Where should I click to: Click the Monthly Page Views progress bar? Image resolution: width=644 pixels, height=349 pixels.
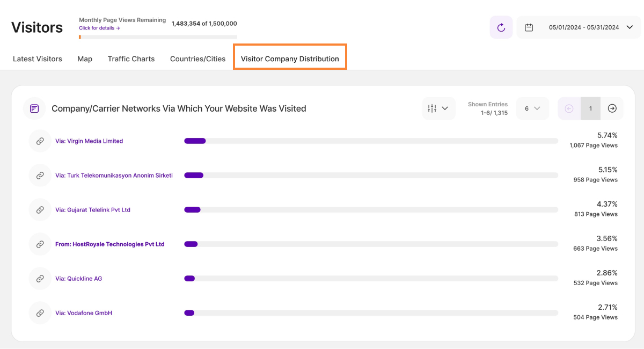[x=158, y=37]
